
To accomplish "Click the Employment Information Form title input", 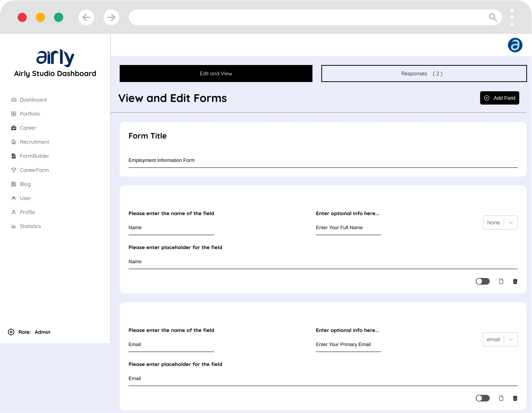I will point(323,160).
